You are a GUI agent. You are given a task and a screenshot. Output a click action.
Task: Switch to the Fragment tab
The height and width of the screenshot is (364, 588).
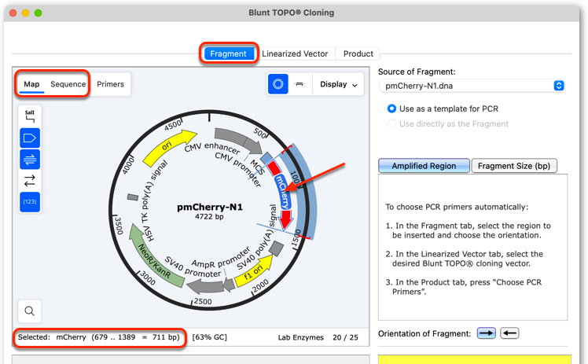[228, 53]
